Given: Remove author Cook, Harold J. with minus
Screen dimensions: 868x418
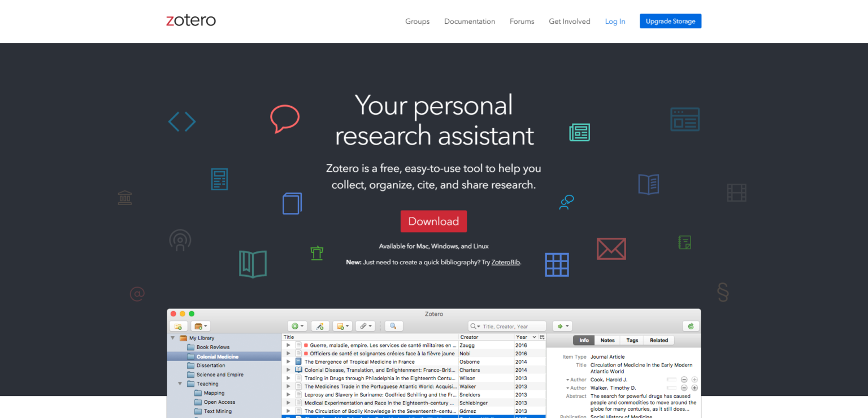Looking at the screenshot, I should click(684, 380).
